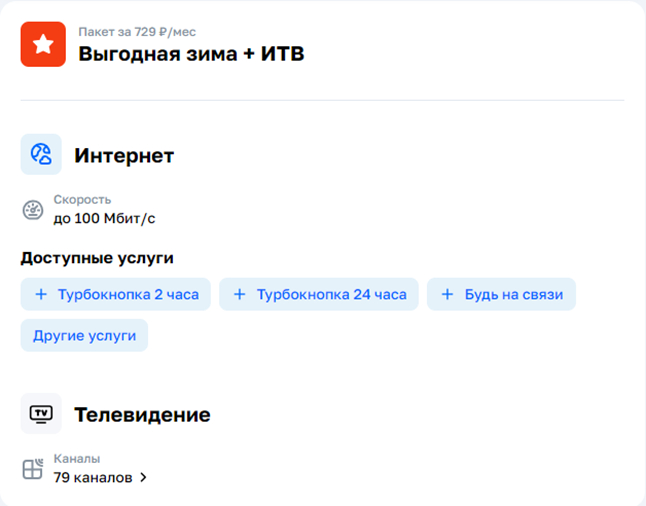Add the Турбокнопка 24 часа service
646x506 pixels.
(x=319, y=295)
